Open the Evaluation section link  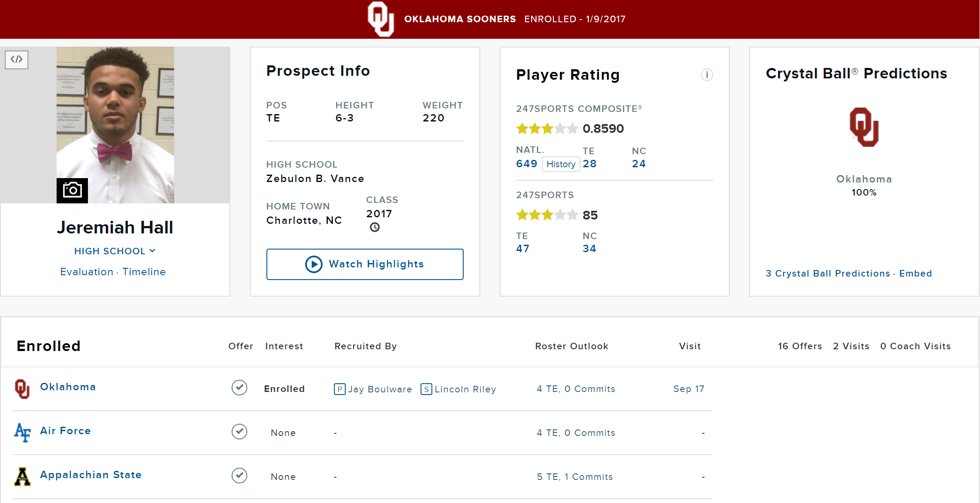(x=87, y=272)
